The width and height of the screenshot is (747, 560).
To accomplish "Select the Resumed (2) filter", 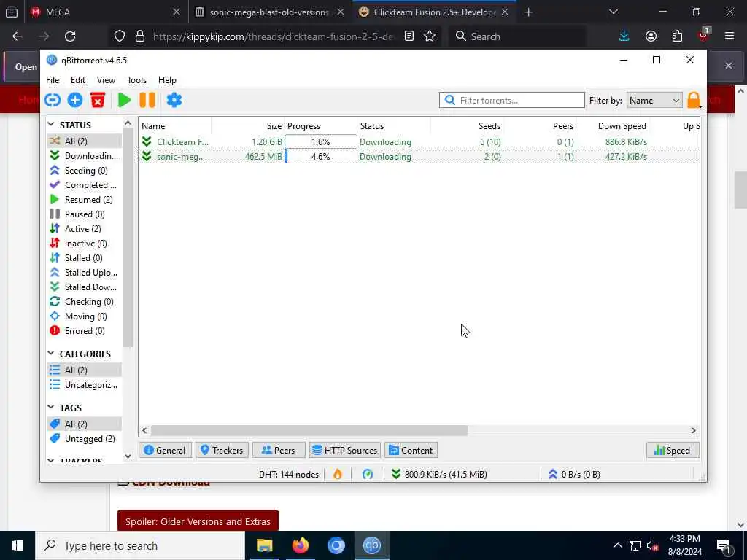I will point(84,200).
